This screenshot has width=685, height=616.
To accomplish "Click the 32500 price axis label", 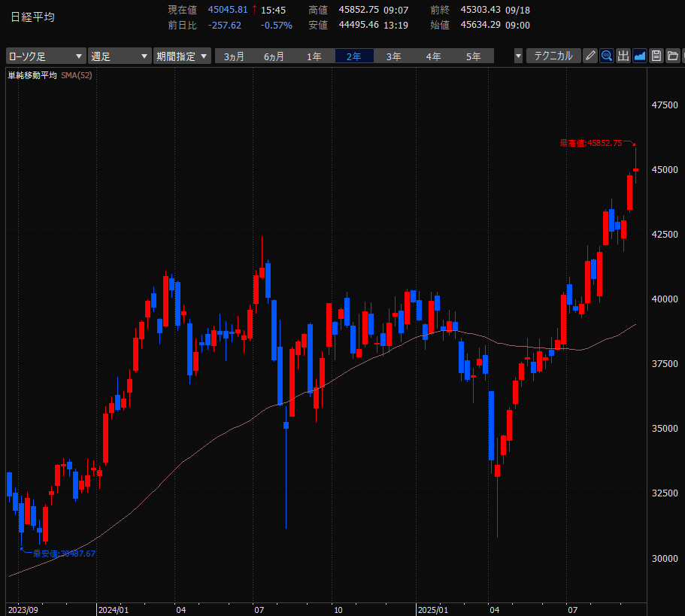I will click(x=665, y=493).
